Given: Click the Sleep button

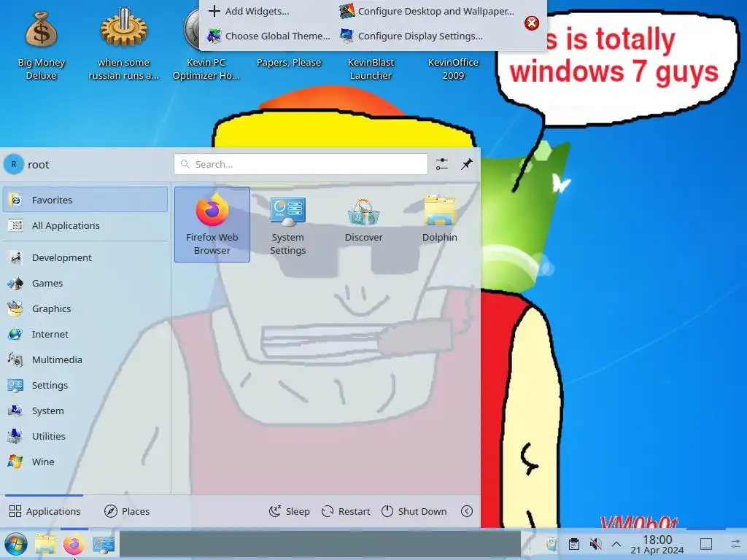Looking at the screenshot, I should (289, 511).
